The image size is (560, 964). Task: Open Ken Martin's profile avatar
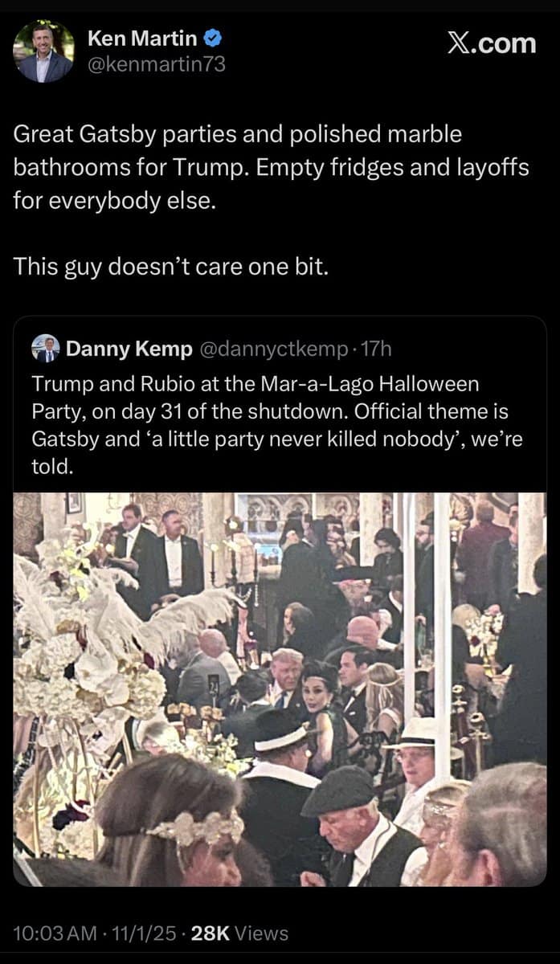click(x=43, y=50)
